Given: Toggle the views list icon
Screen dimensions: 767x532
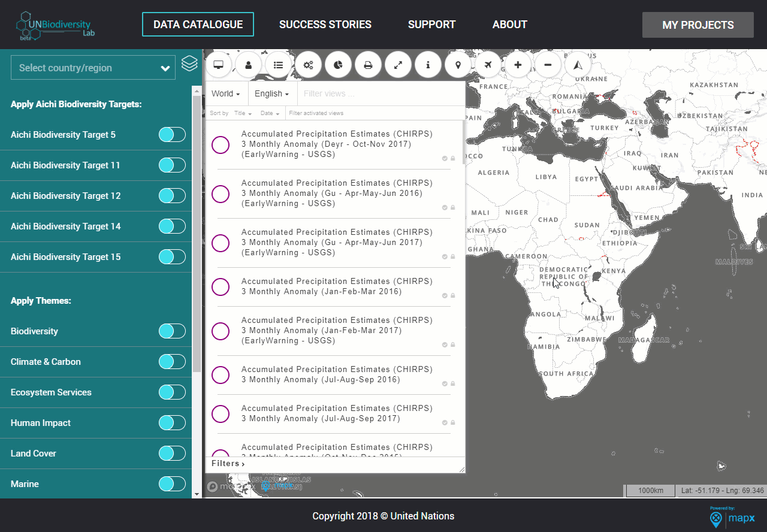Looking at the screenshot, I should [279, 65].
